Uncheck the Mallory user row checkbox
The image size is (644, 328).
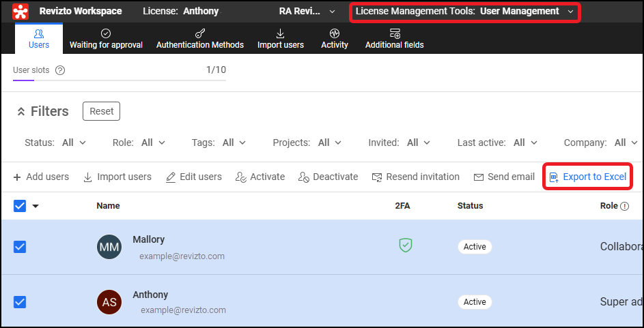pyautogui.click(x=20, y=247)
